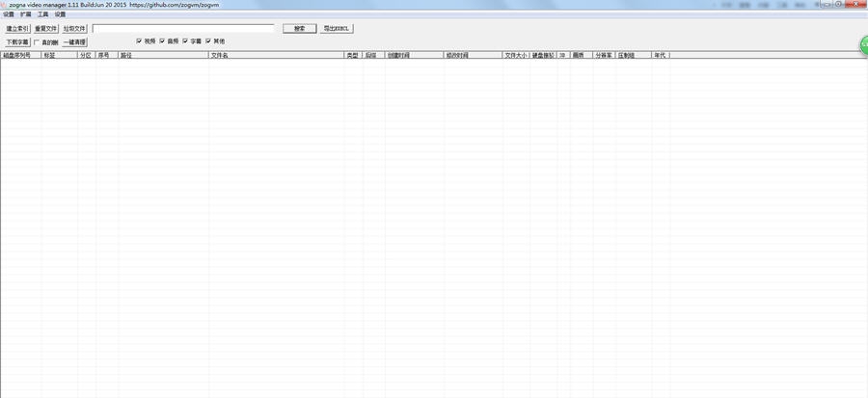
Task: Focus the search text field
Action: [x=183, y=28]
